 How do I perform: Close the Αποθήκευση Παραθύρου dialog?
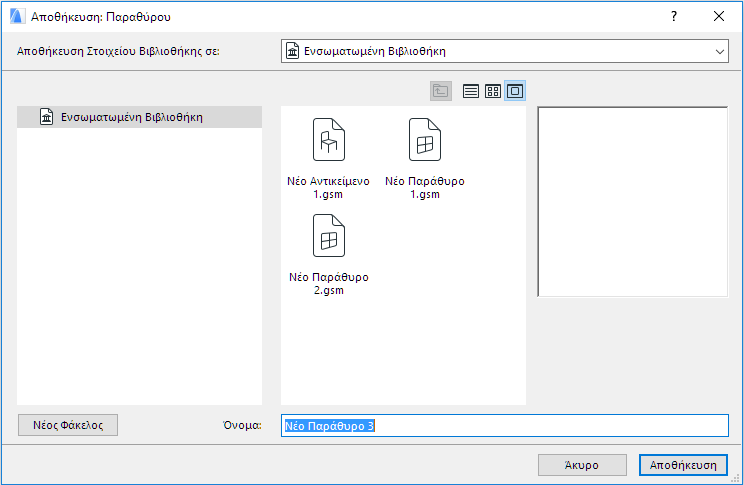click(719, 16)
